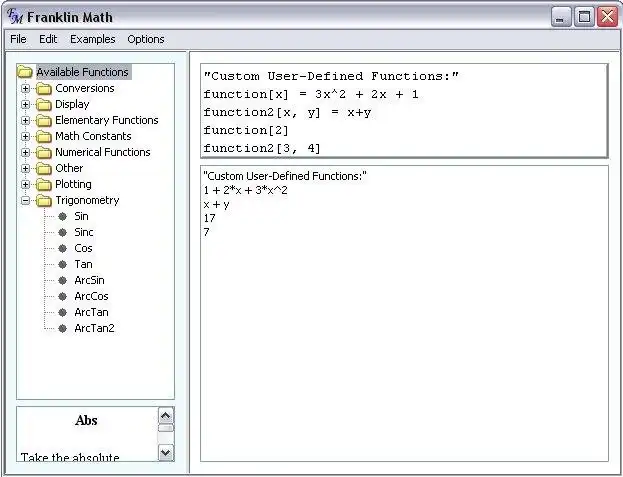
Task: Select the Available Functions tree label
Action: 83,72
